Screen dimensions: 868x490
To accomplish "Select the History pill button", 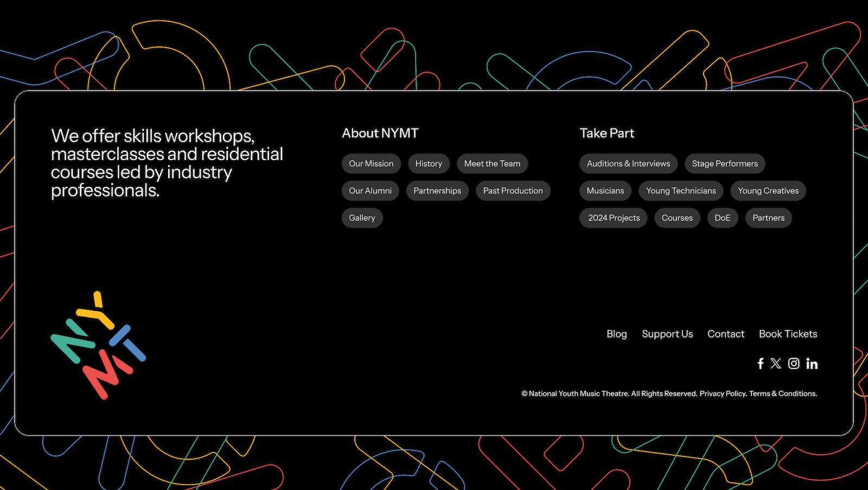I will [429, 164].
